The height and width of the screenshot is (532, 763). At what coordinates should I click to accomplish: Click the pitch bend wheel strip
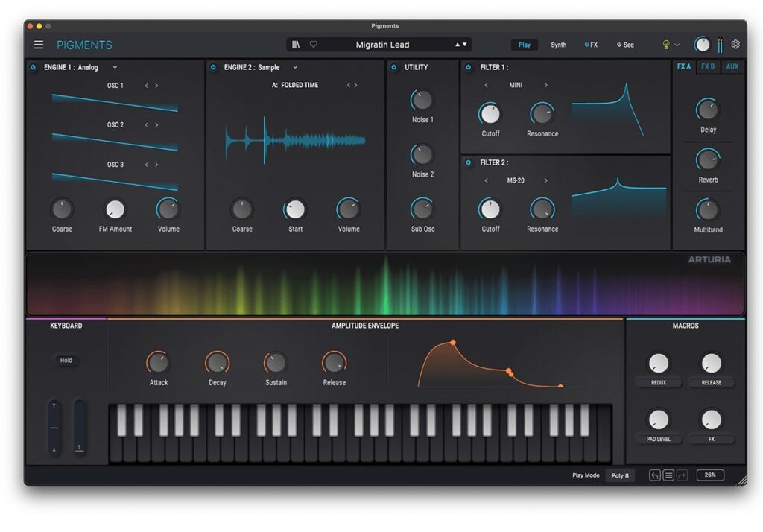(x=54, y=428)
